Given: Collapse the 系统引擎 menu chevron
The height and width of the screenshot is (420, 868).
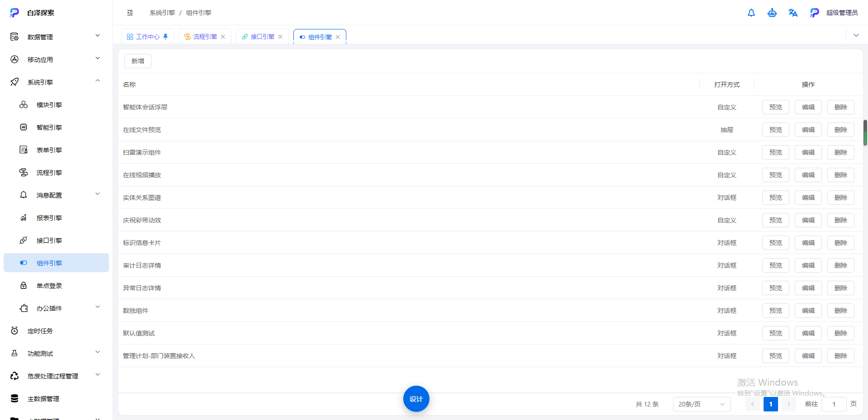Looking at the screenshot, I should click(98, 81).
